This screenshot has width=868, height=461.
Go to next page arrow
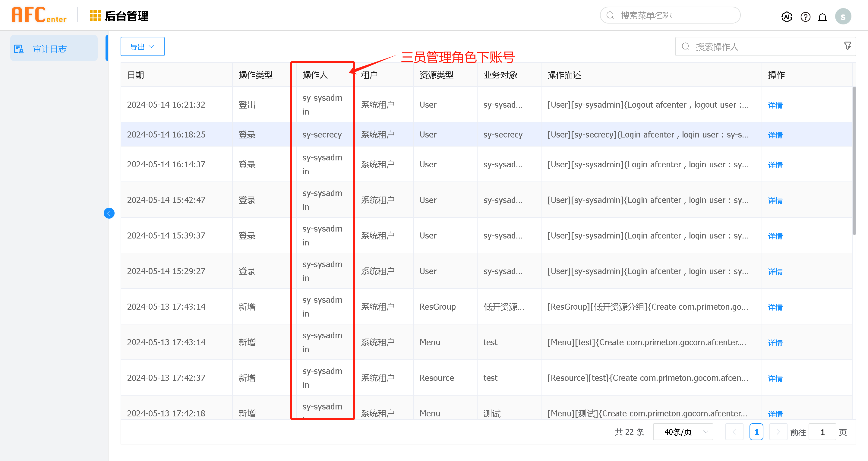(778, 432)
